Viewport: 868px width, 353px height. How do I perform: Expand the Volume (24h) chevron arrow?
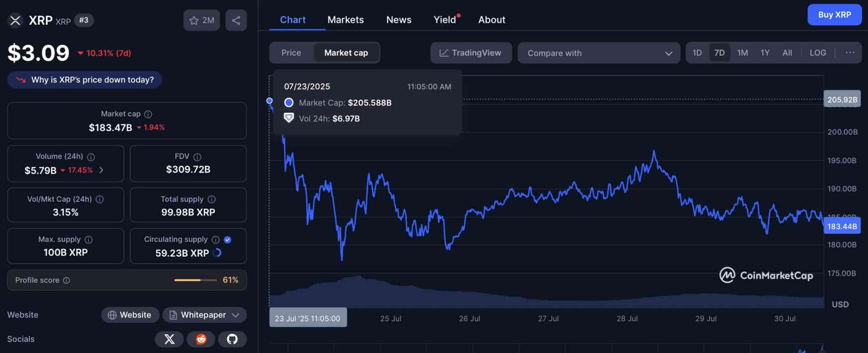(x=101, y=170)
